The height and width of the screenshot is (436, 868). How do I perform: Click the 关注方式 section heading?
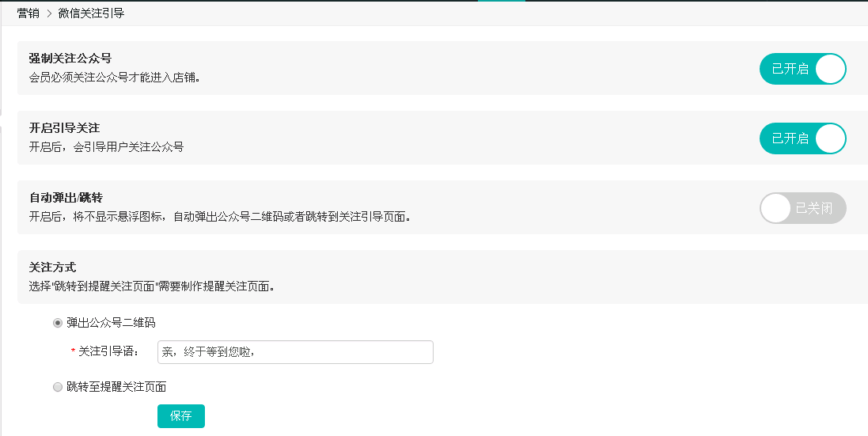pos(52,267)
